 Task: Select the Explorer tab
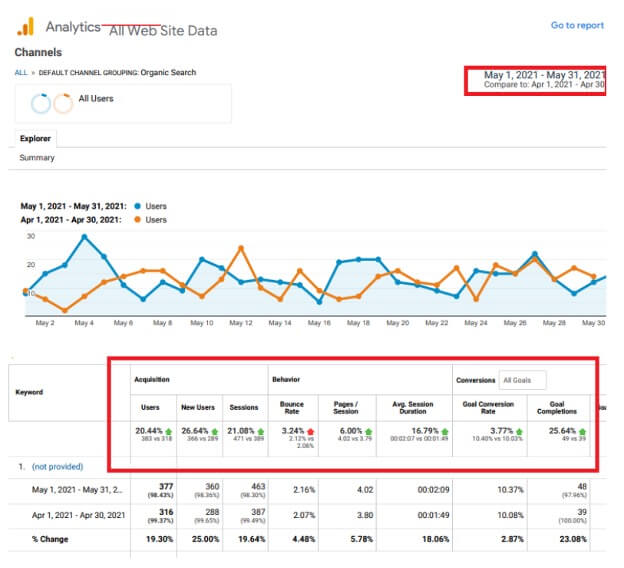(x=38, y=139)
